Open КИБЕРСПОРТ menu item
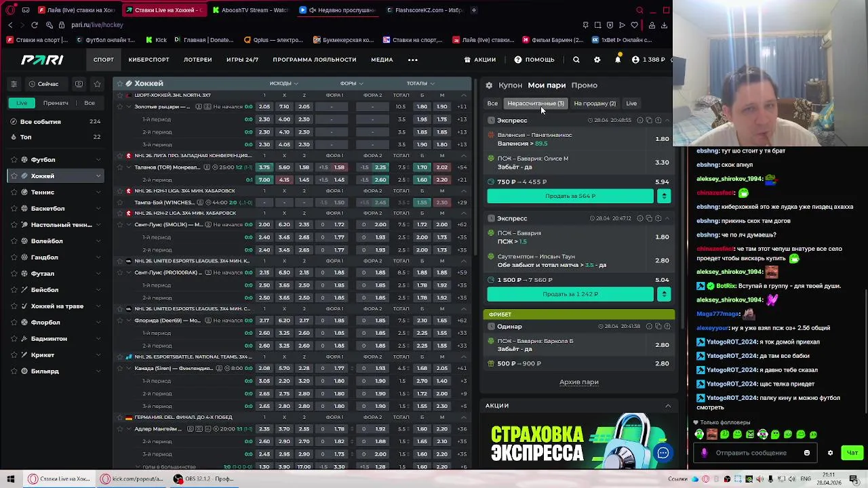This screenshot has height=488, width=868. (x=149, y=60)
